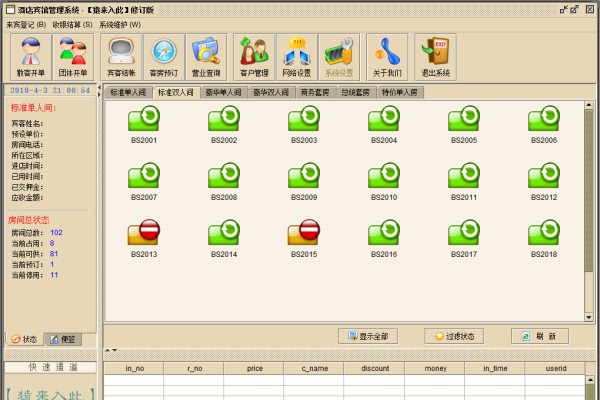Select room BS2008
600x400 pixels.
(x=224, y=182)
